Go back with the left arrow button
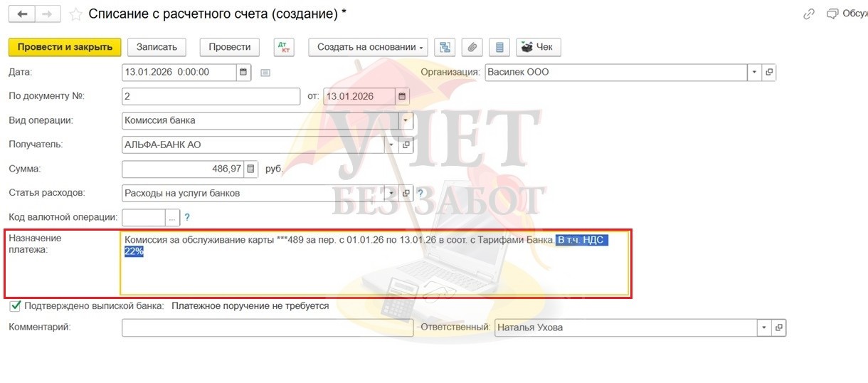The height and width of the screenshot is (383, 868). coord(22,14)
